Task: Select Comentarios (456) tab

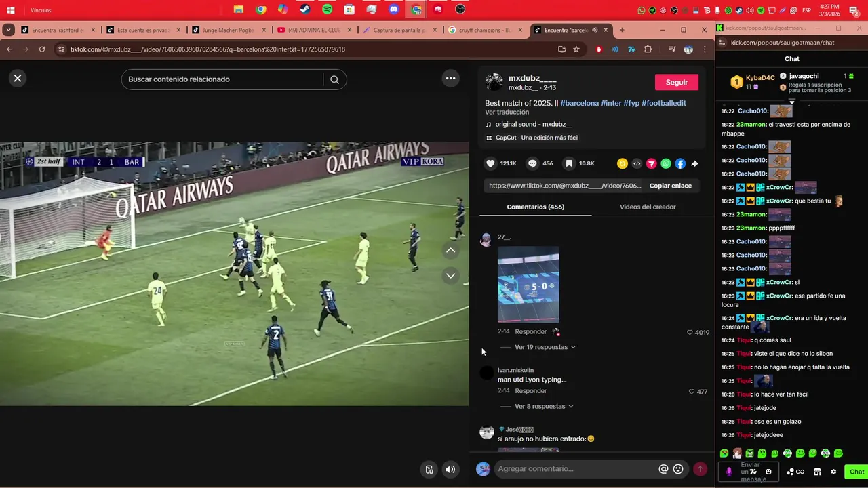Action: tap(536, 207)
